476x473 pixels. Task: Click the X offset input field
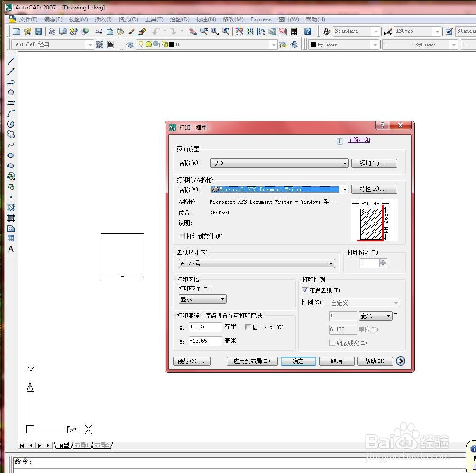pos(205,326)
